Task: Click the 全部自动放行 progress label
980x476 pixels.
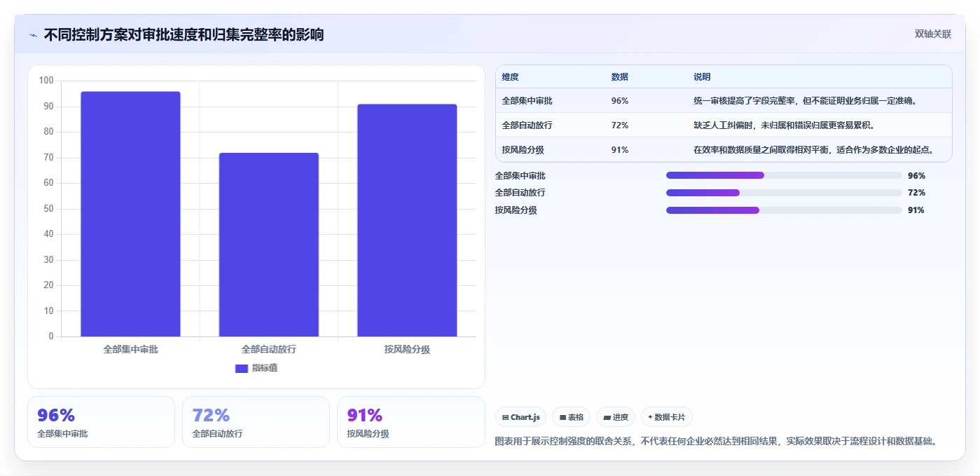Action: pyautogui.click(x=520, y=193)
